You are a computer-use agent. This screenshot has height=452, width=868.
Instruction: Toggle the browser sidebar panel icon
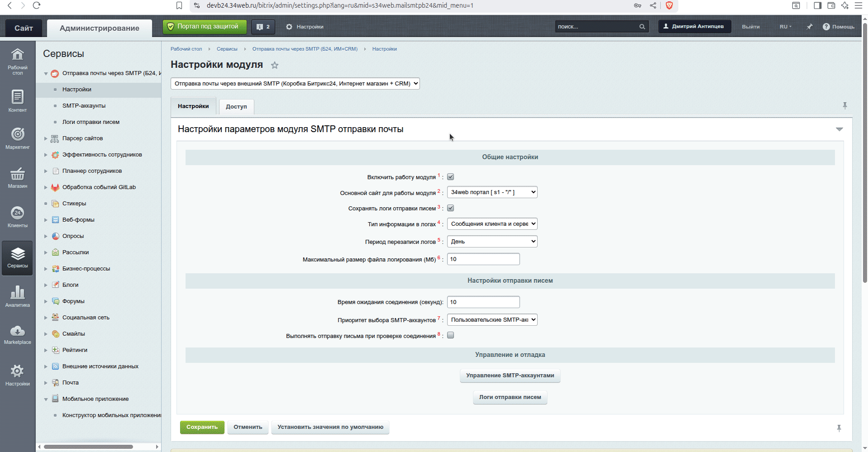(817, 5)
